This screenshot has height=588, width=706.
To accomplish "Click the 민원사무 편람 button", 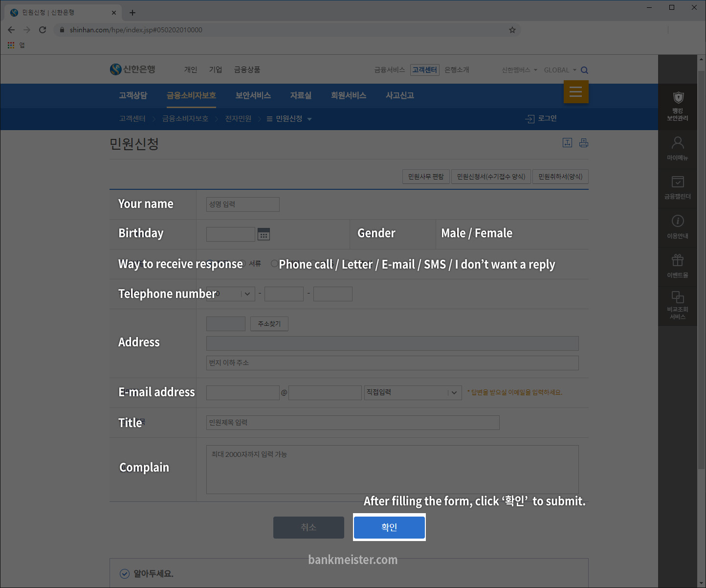I will (426, 177).
